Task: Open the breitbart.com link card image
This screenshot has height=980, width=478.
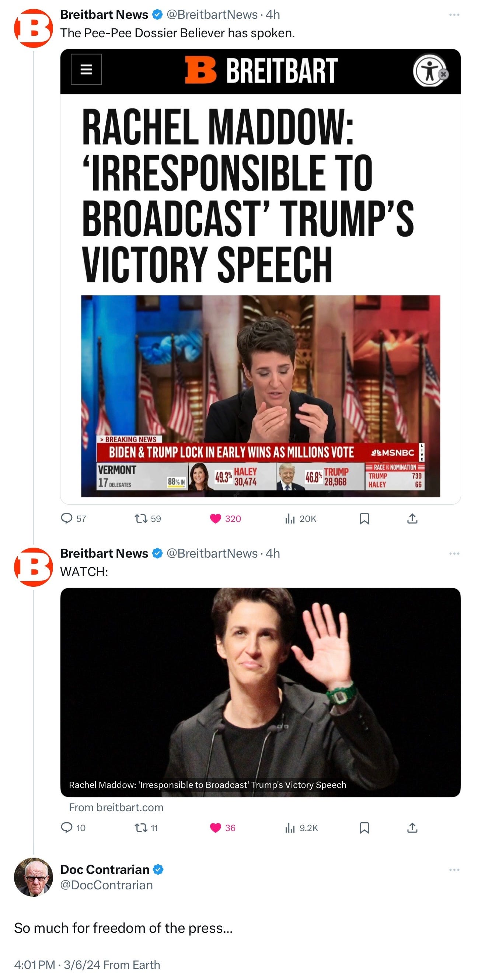Action: click(261, 693)
